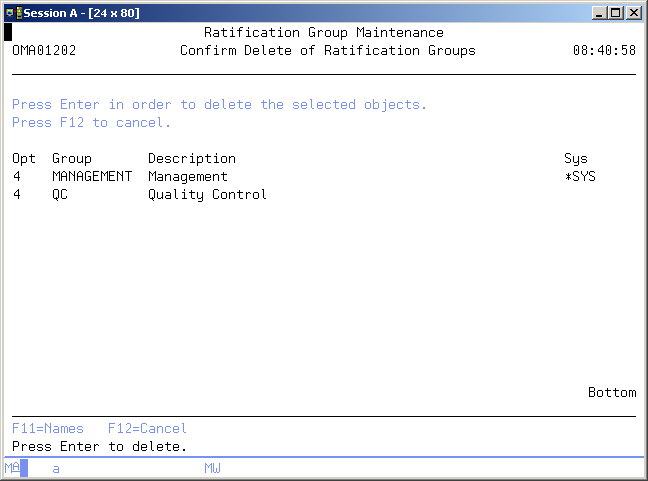The image size is (648, 481).
Task: Minimize the Session A window
Action: tap(599, 12)
